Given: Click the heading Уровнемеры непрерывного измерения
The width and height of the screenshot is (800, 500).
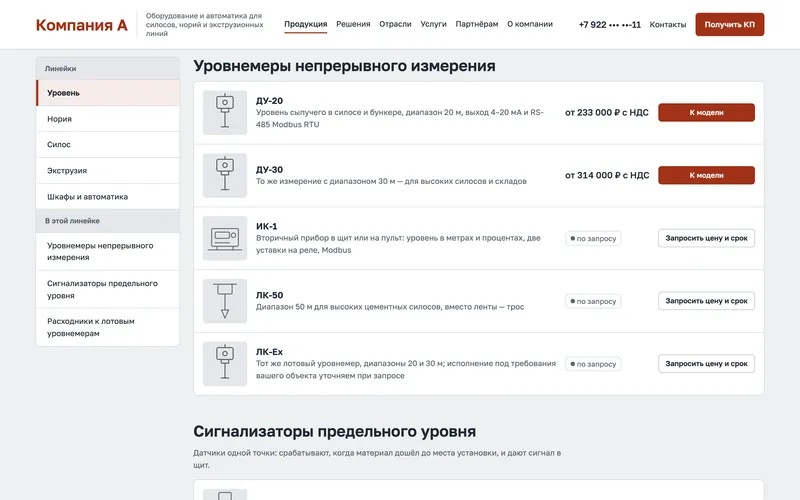Looking at the screenshot, I should coord(344,66).
